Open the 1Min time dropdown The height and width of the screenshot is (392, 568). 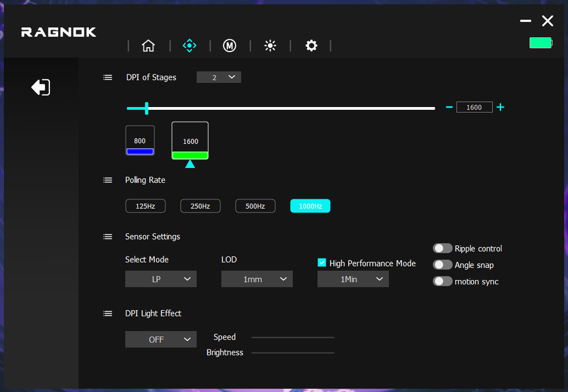click(x=353, y=279)
